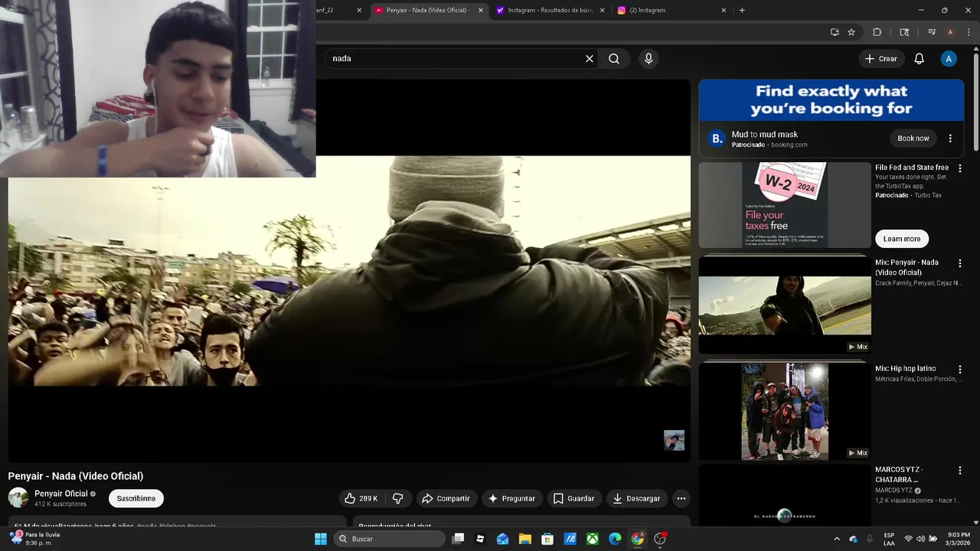Close the Penyair - Nada tab
This screenshot has height=551, width=980.
pyautogui.click(x=481, y=10)
